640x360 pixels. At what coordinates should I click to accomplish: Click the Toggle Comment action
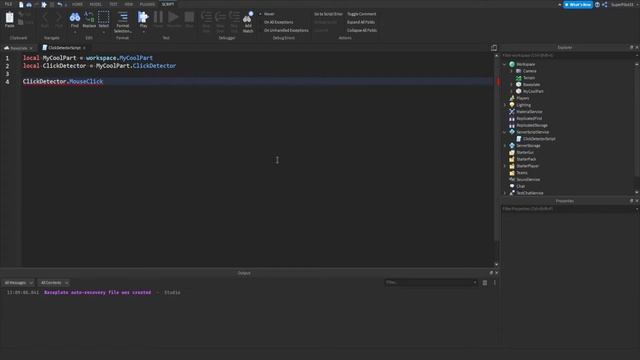click(x=362, y=14)
